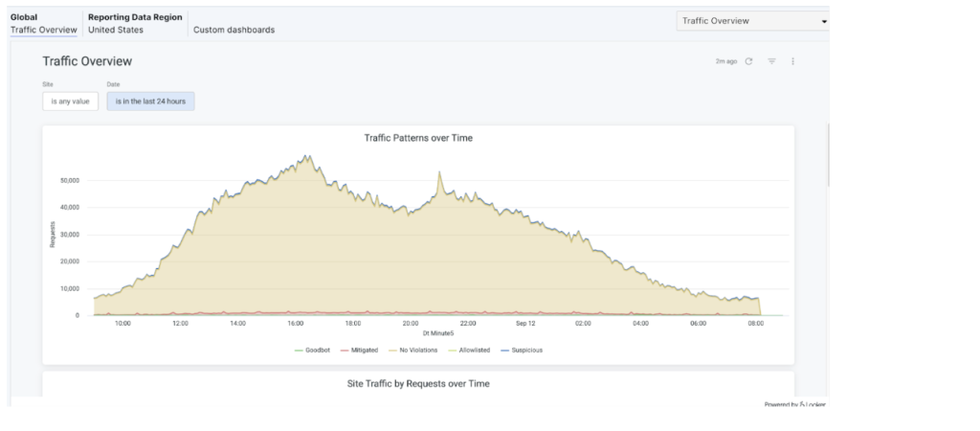Toggle the Goodbot series in legend

tap(311, 350)
